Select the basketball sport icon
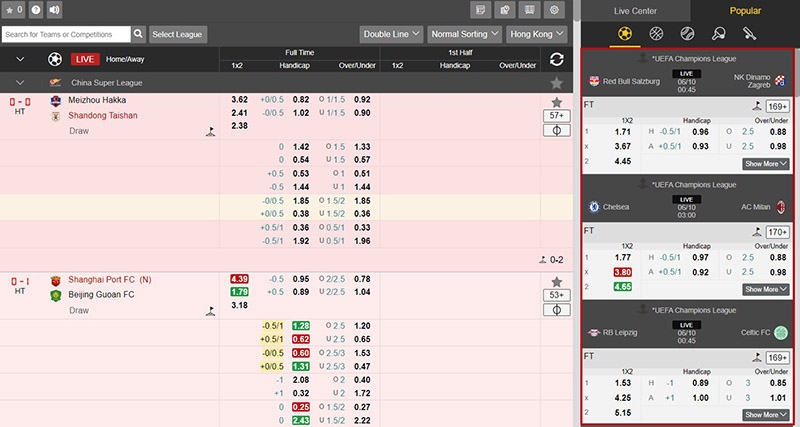 (656, 33)
